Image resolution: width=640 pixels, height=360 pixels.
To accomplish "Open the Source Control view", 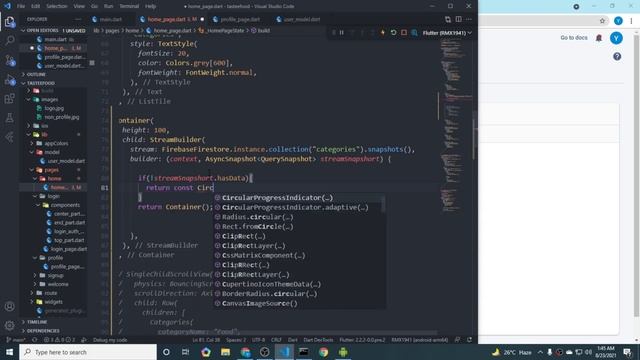I will tap(9, 60).
